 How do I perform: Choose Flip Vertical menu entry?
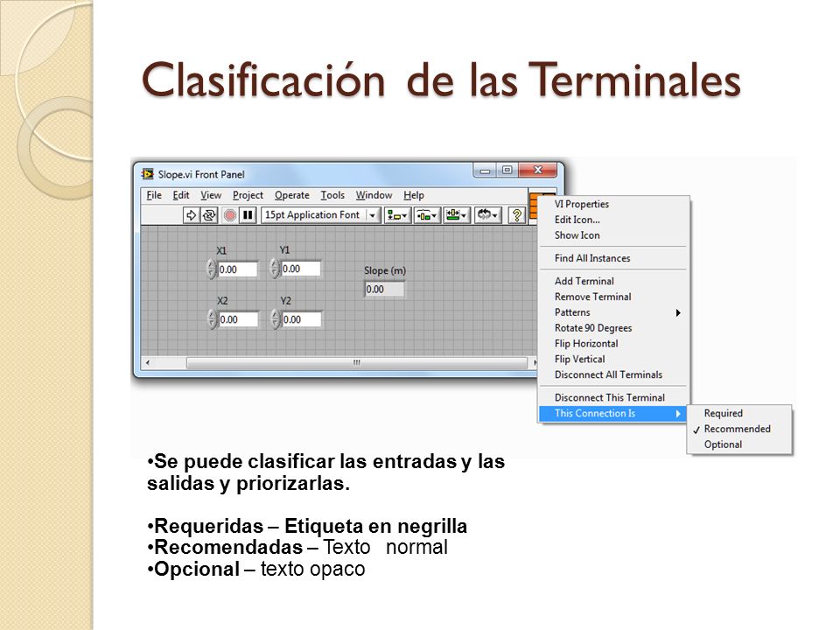click(612, 359)
